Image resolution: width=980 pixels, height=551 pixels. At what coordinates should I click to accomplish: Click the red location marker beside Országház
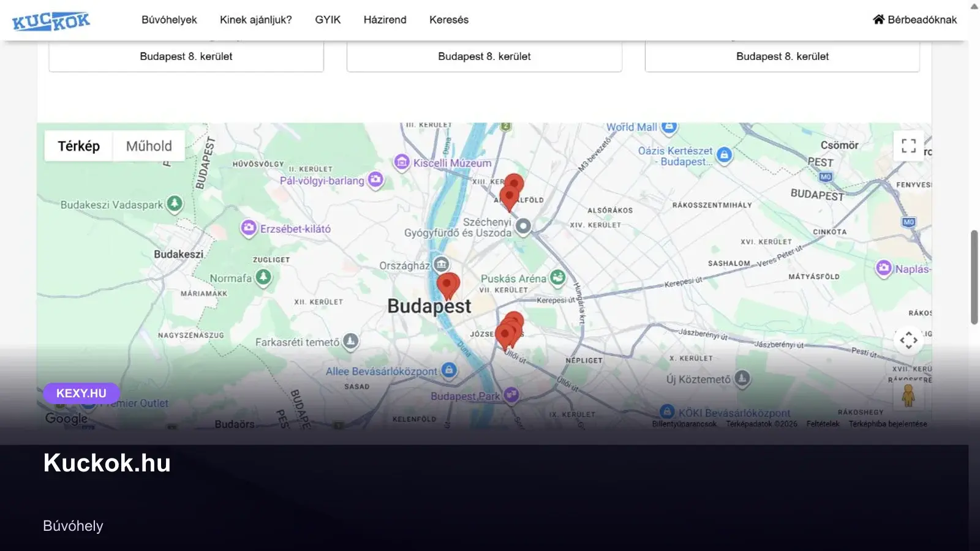(448, 286)
